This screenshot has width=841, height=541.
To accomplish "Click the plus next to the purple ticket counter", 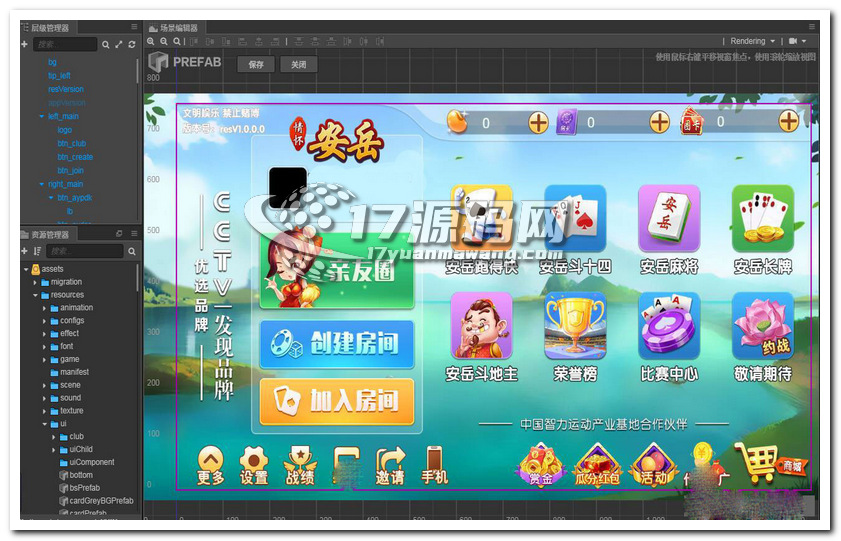I will pos(660,123).
